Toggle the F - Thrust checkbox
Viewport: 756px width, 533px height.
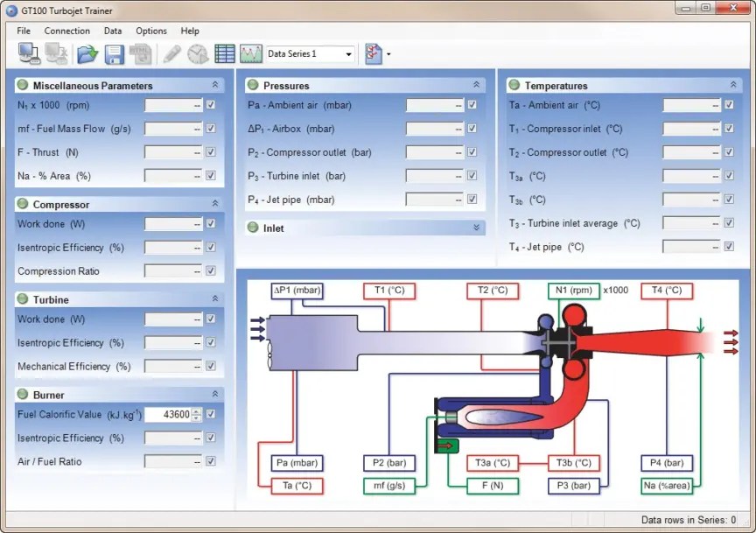pos(211,152)
